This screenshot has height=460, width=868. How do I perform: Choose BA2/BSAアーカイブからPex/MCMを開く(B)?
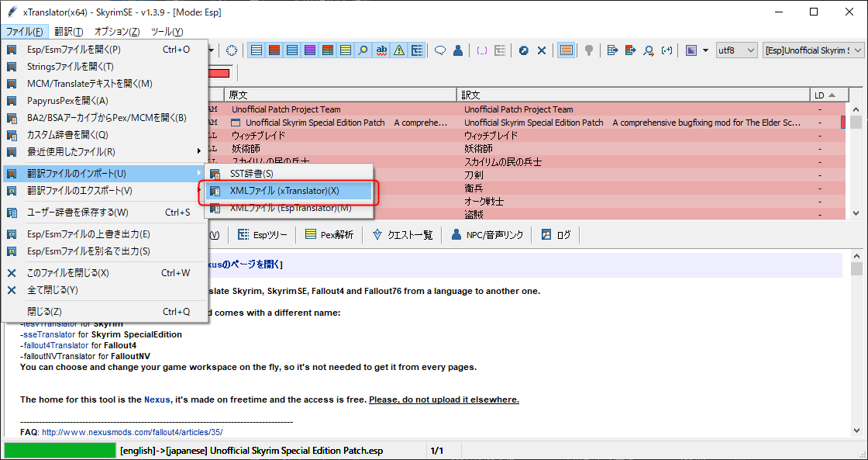105,117
